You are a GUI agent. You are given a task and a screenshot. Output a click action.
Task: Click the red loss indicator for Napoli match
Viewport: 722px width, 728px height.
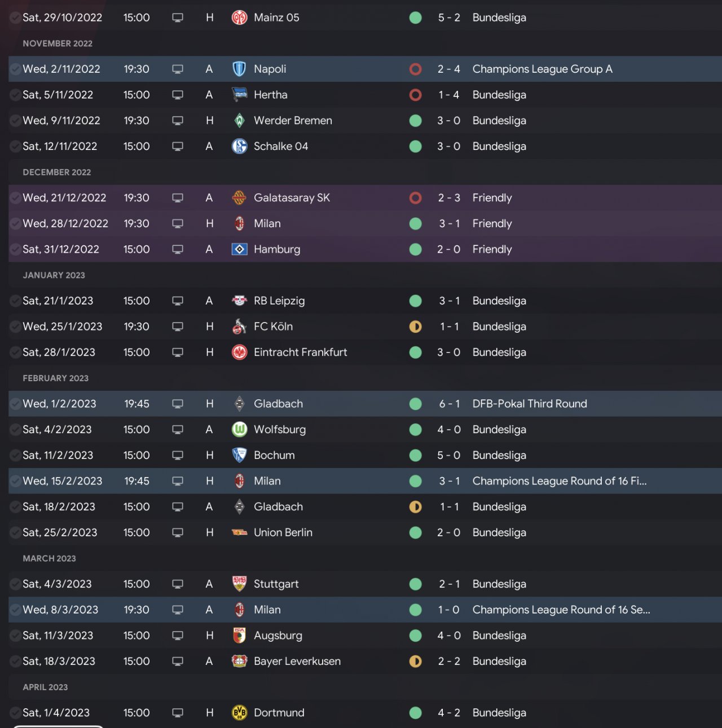point(416,69)
